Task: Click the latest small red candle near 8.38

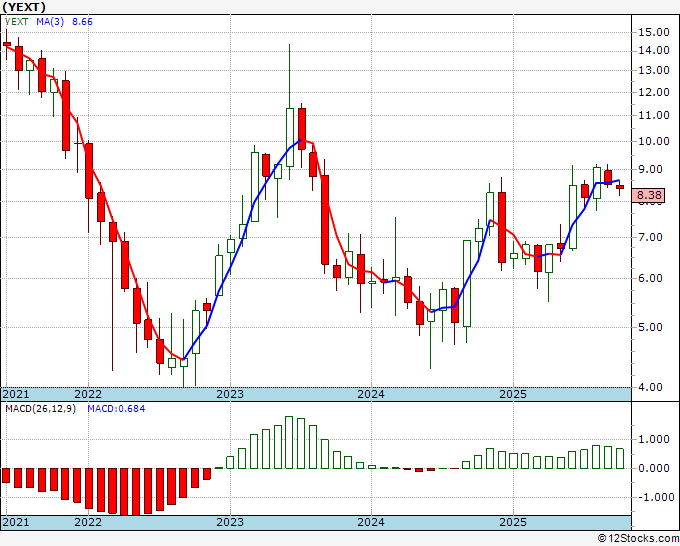Action: click(620, 187)
